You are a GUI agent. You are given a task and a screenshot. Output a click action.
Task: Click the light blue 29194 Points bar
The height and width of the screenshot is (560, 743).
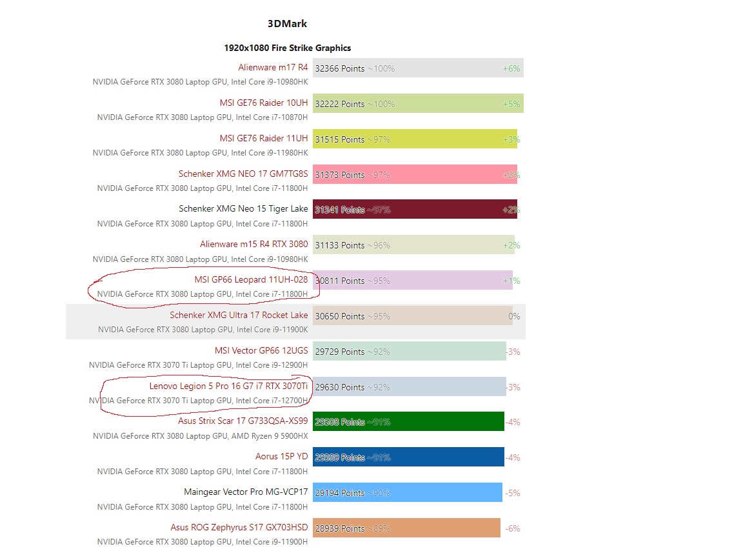407,493
